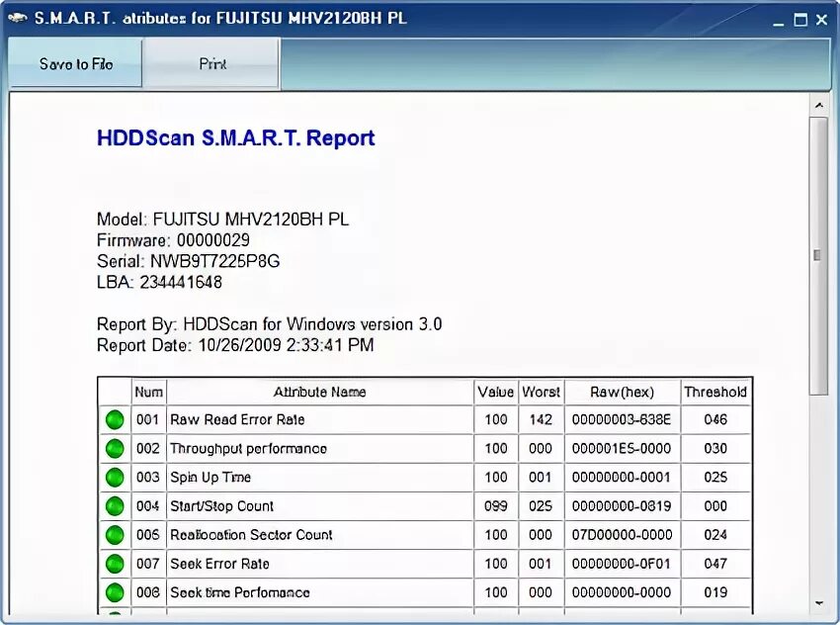
Task: Click the Worst column header
Action: [542, 392]
